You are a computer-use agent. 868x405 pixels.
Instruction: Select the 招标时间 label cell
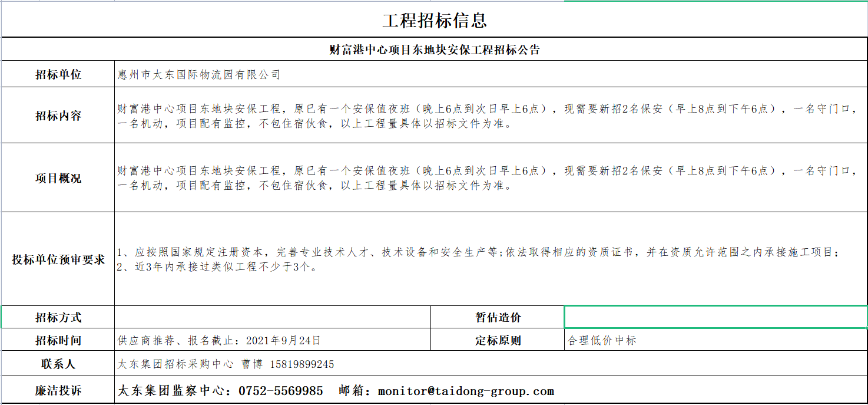[x=58, y=341]
